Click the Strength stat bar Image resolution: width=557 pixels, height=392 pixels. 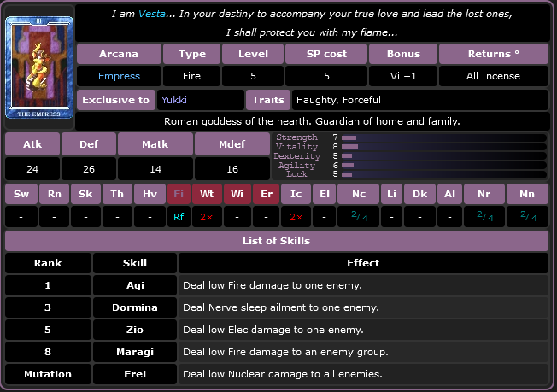pyautogui.click(x=443, y=137)
